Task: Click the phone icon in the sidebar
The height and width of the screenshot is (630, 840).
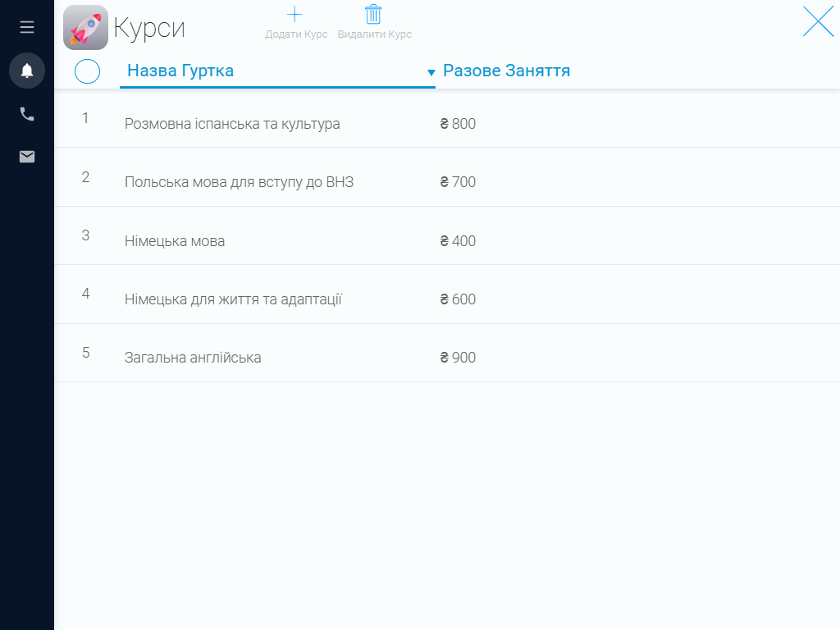Action: pos(27,113)
